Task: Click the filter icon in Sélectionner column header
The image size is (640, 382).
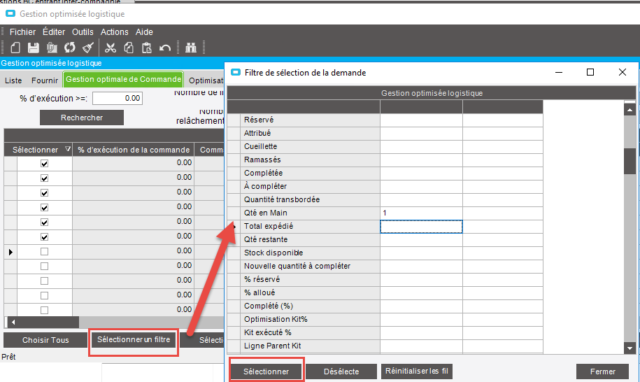Action: coord(68,149)
